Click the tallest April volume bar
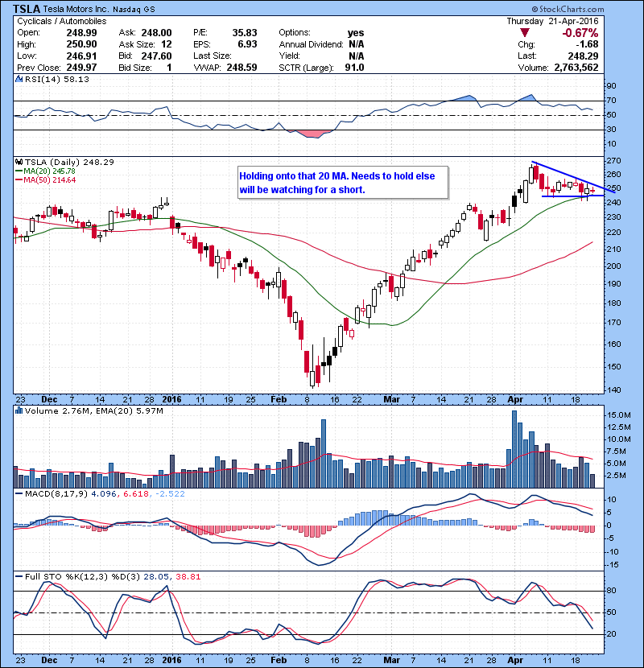The width and height of the screenshot is (644, 668). pos(514,449)
